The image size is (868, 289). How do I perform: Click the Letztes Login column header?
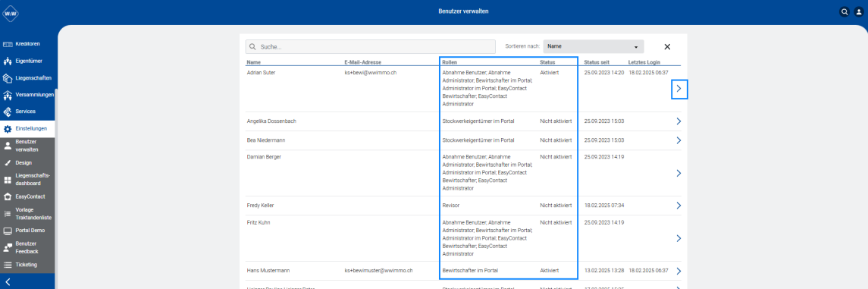644,62
